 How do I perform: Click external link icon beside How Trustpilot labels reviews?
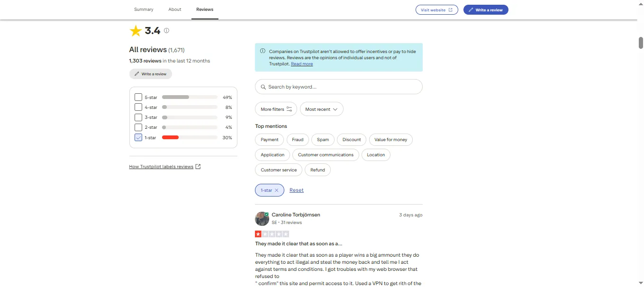coord(198,167)
